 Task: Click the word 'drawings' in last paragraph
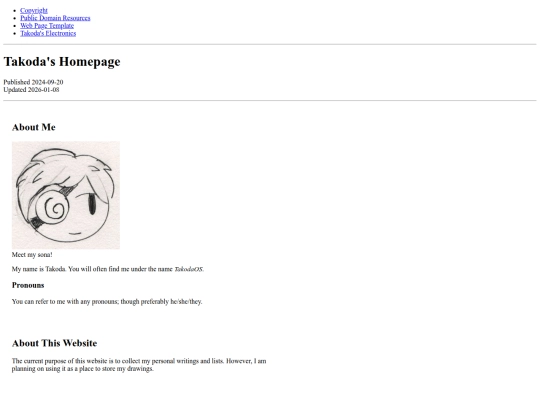click(x=139, y=368)
